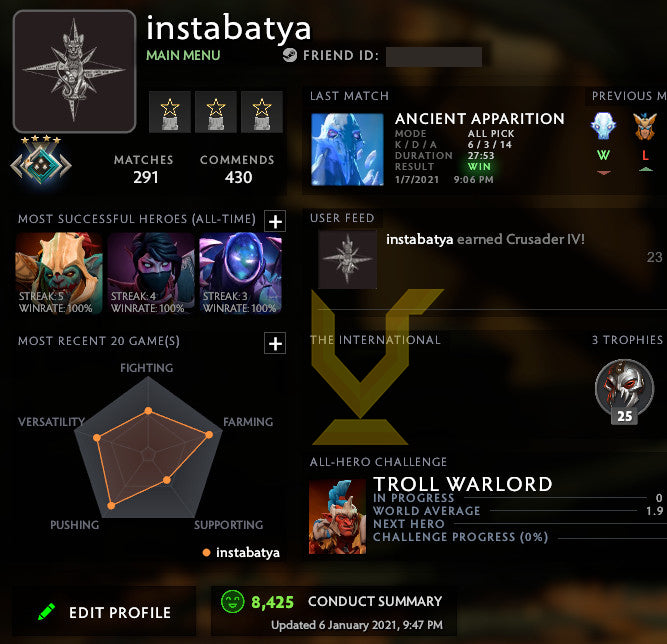
Task: Open the previous match marked L
Action: (645, 126)
